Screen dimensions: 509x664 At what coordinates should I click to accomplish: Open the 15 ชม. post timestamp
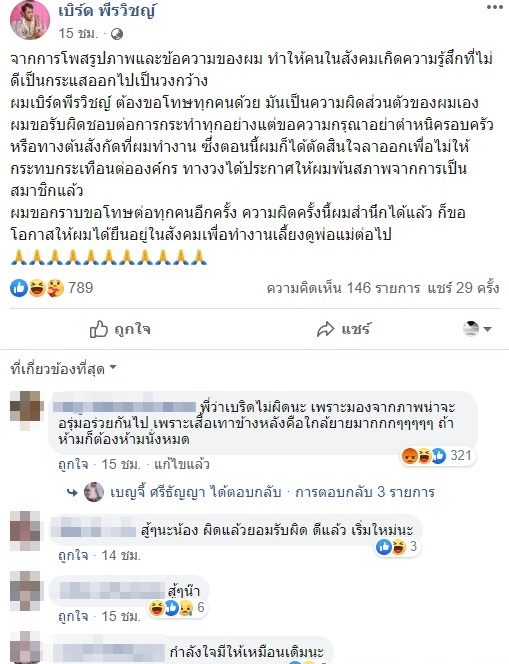point(78,33)
